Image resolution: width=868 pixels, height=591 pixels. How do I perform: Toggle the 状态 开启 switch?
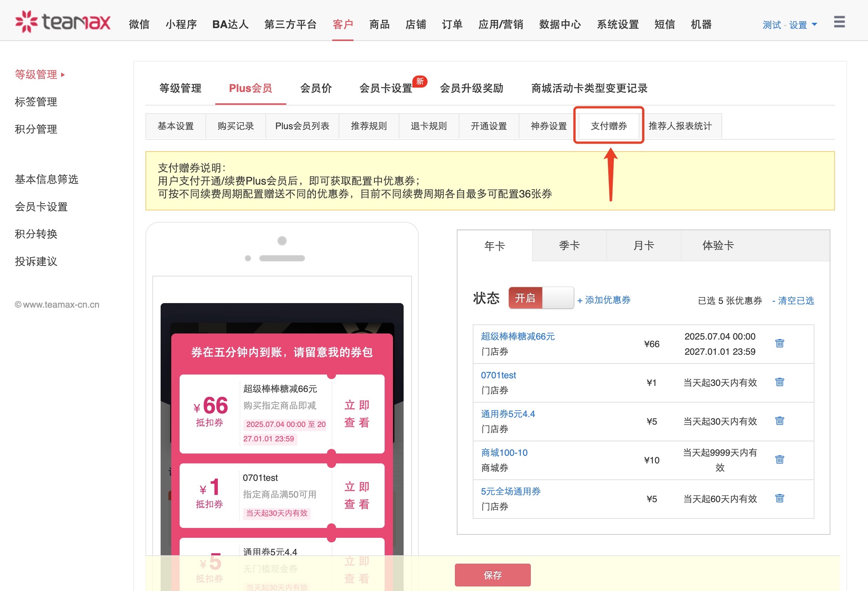point(541,298)
